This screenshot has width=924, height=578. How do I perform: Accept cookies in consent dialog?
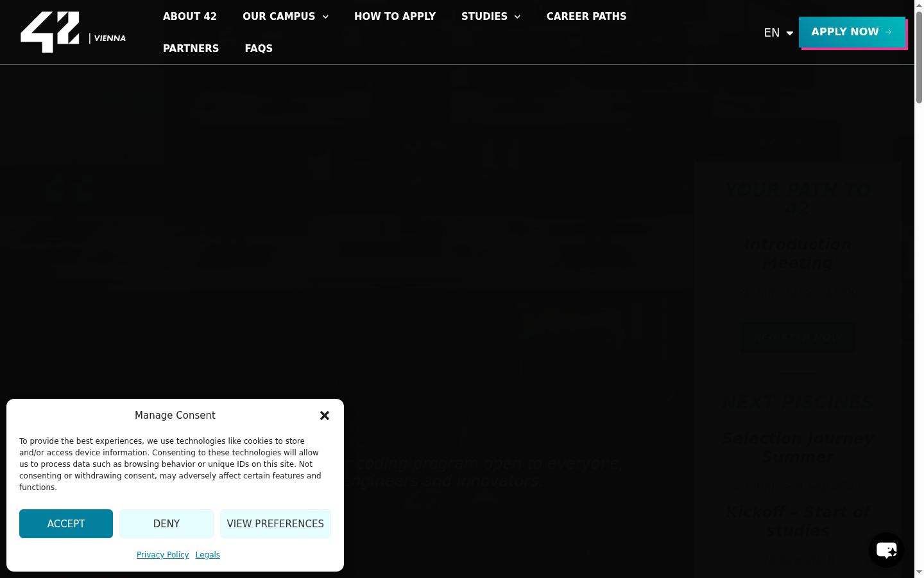[66, 523]
